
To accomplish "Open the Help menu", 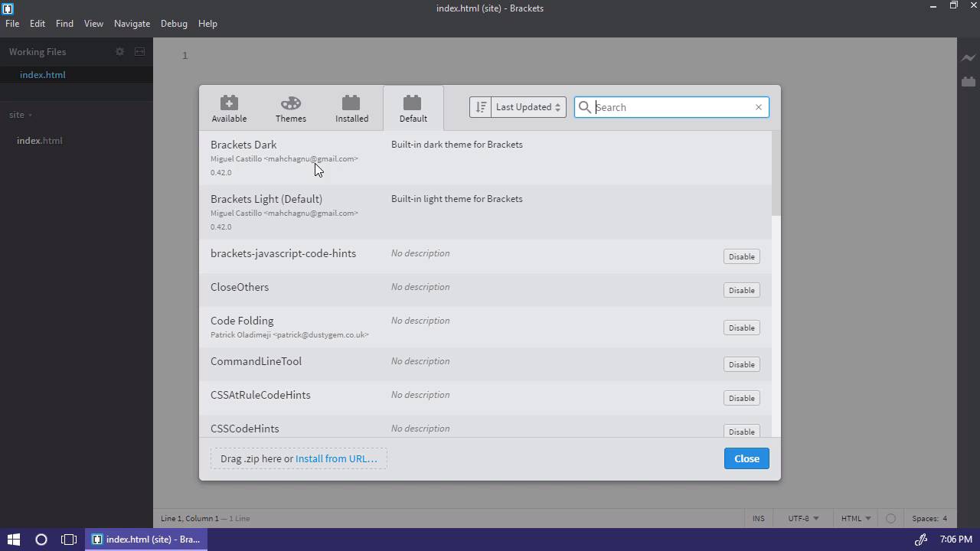I will tap(207, 24).
